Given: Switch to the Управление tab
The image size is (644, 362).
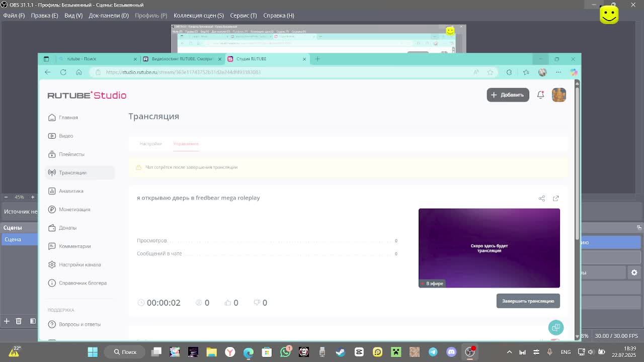Looking at the screenshot, I should point(186,144).
